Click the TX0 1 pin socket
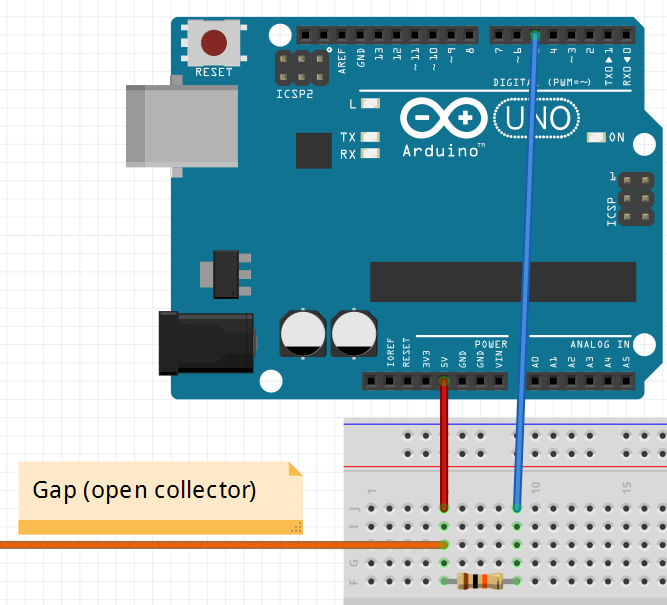The width and height of the screenshot is (667, 605). point(608,34)
